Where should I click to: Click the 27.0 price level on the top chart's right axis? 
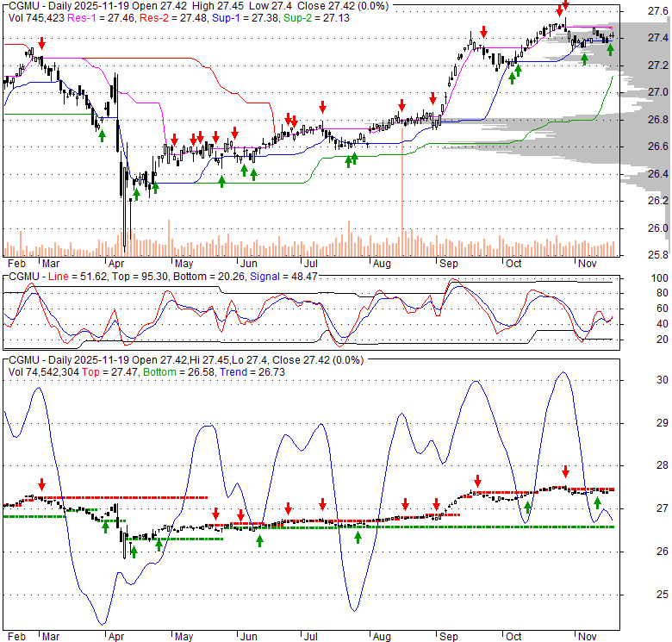pos(657,92)
